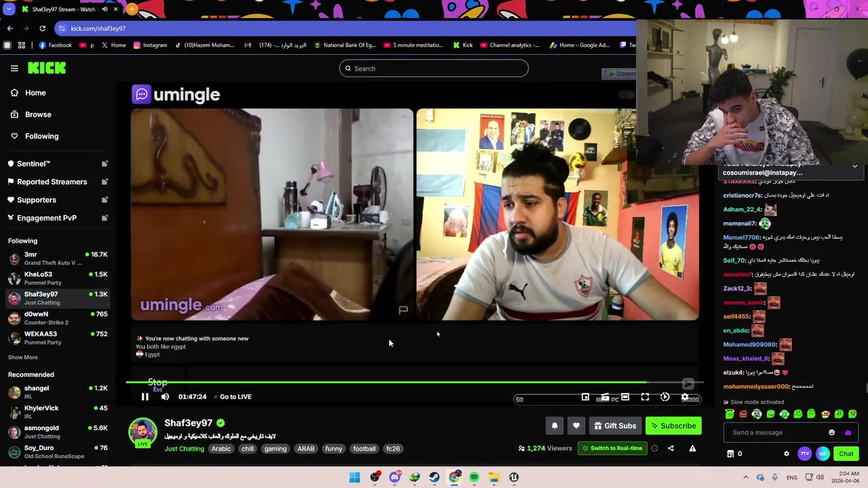Open Steam from the taskbar
Viewport: 868px width, 488px height.
pyautogui.click(x=434, y=477)
